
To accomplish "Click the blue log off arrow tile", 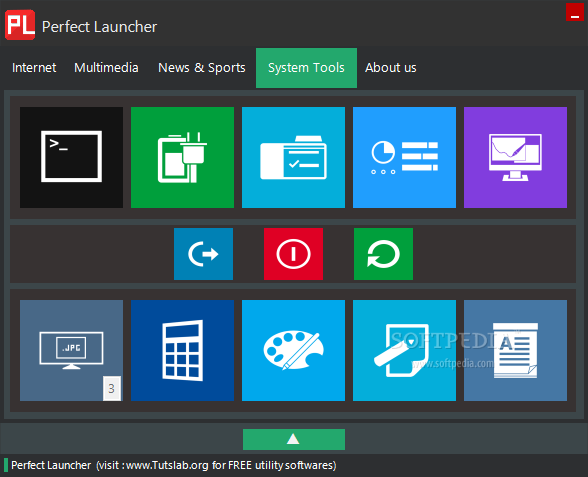I will pos(203,254).
